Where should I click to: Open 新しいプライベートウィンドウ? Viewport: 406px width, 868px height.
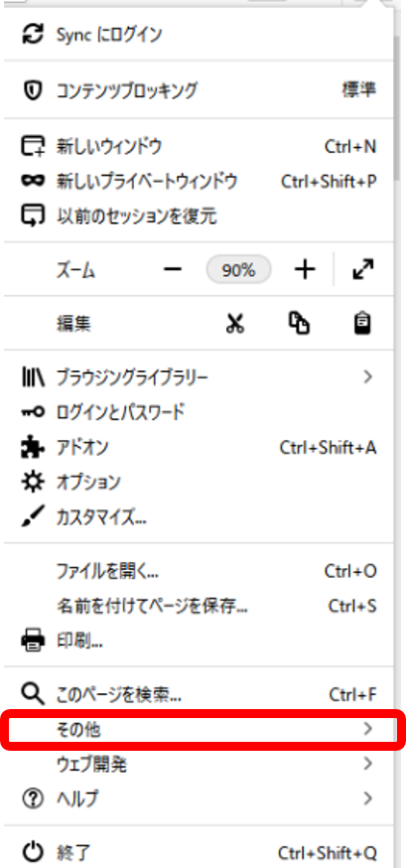coord(199,181)
